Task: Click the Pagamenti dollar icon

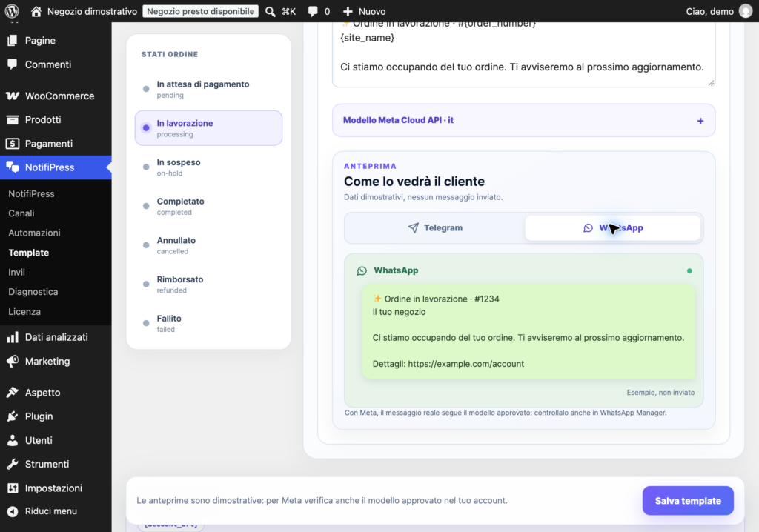Action: click(13, 144)
